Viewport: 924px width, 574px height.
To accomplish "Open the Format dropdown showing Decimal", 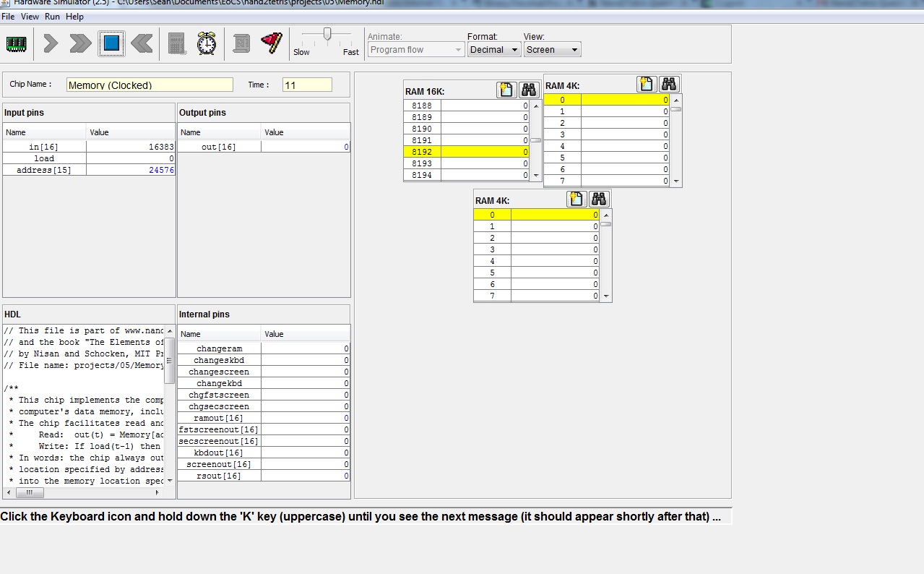I will coord(494,50).
